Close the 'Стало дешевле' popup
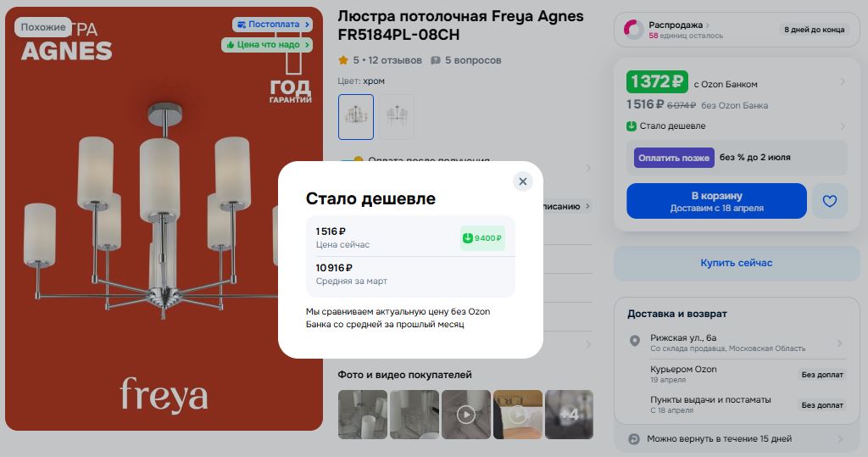This screenshot has height=457, width=868. point(522,181)
